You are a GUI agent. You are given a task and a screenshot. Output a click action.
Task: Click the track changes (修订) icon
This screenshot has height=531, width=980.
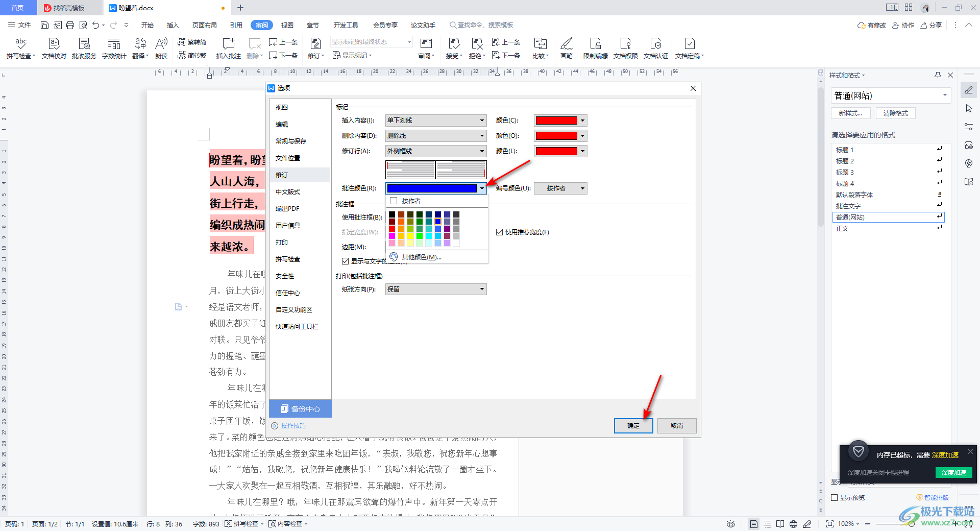315,49
